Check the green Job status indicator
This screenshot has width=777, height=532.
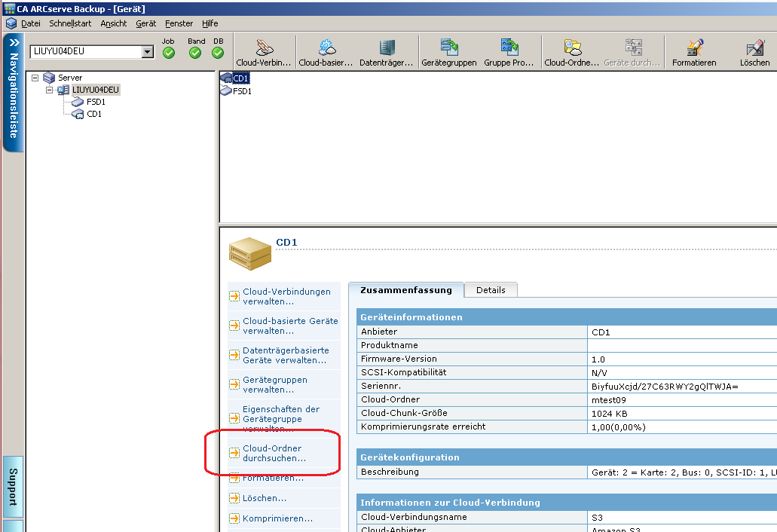(x=168, y=52)
